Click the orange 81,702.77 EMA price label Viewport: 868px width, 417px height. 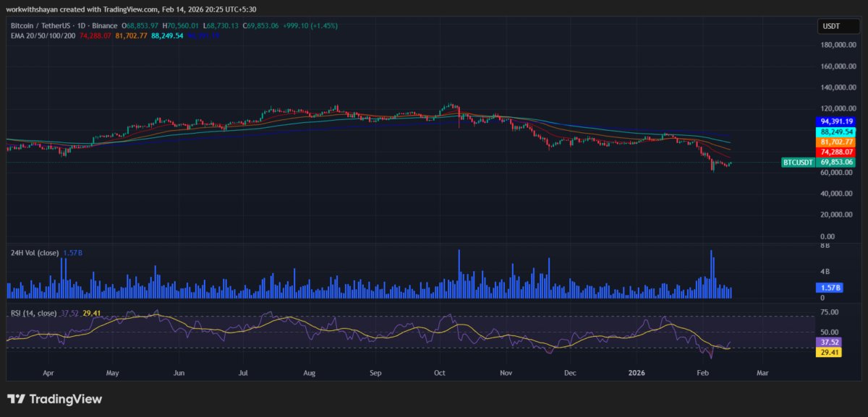(x=837, y=142)
